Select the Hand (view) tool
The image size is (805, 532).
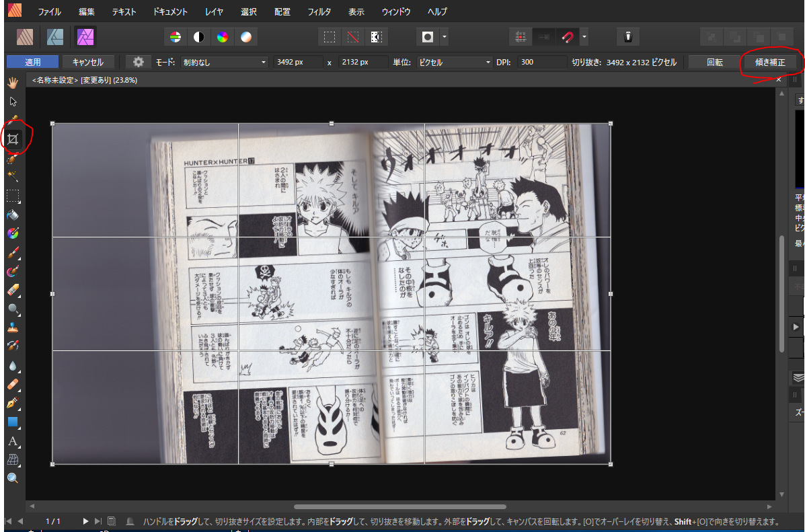[13, 83]
